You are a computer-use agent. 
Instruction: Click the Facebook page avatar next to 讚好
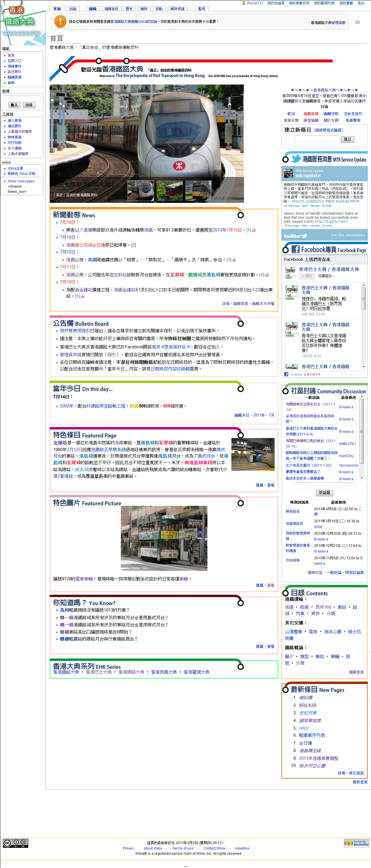pyautogui.click(x=290, y=273)
